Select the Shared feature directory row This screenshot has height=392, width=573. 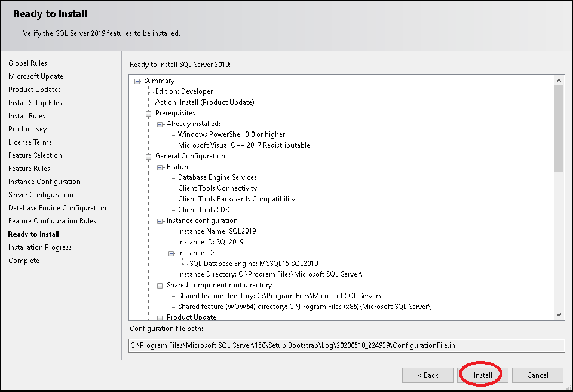click(x=280, y=296)
